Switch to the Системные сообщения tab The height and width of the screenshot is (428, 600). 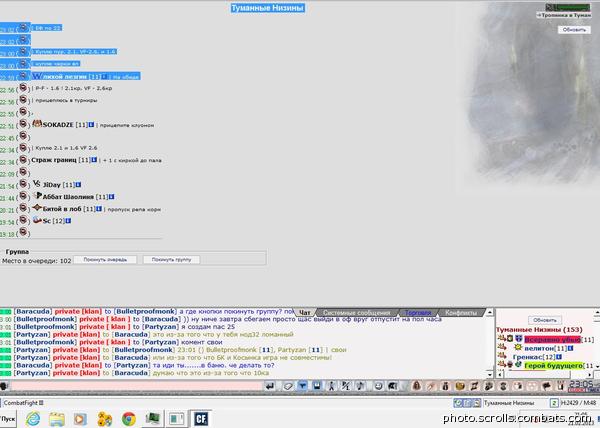pyautogui.click(x=356, y=312)
